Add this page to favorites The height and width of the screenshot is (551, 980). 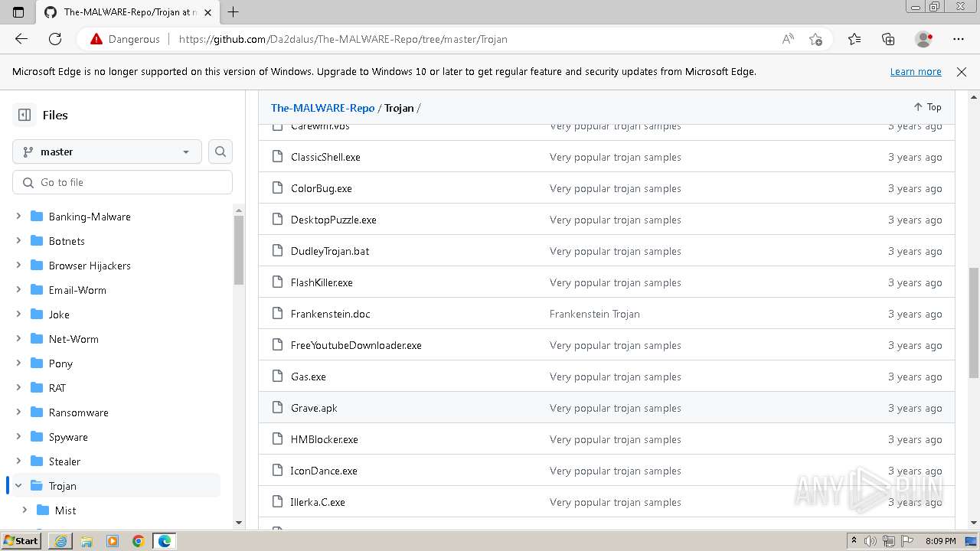pyautogui.click(x=815, y=39)
